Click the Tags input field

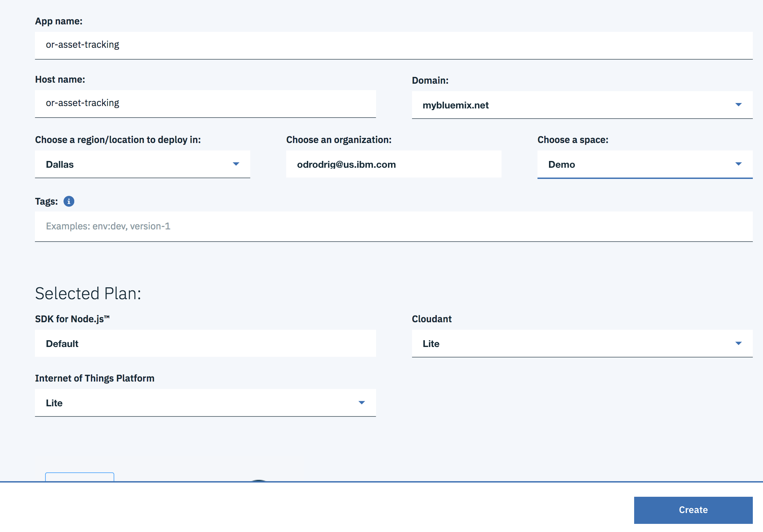pyautogui.click(x=393, y=226)
